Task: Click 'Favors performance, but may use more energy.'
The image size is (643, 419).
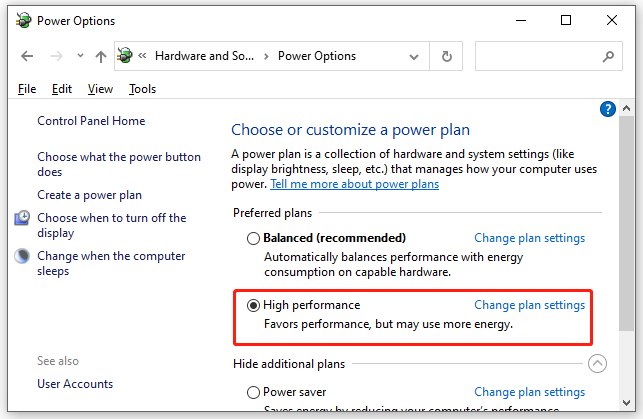Action: [388, 324]
